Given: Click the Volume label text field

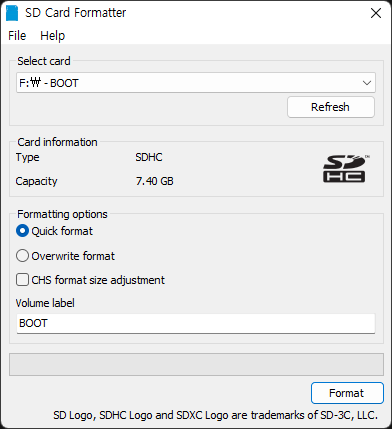Looking at the screenshot, I should 196,323.
